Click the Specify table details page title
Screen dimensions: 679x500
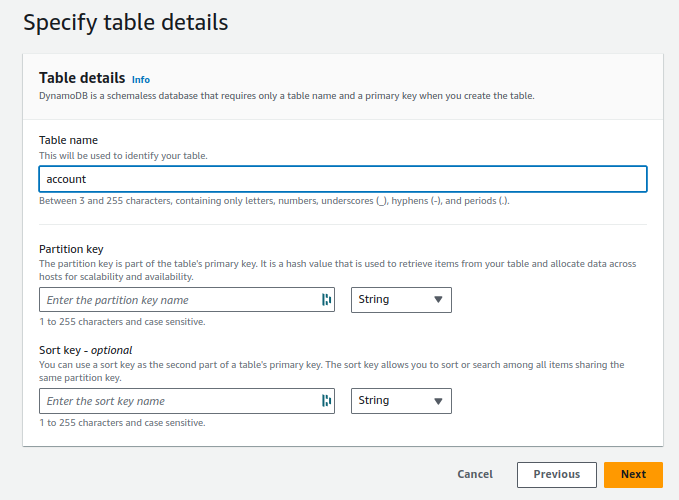click(x=126, y=23)
